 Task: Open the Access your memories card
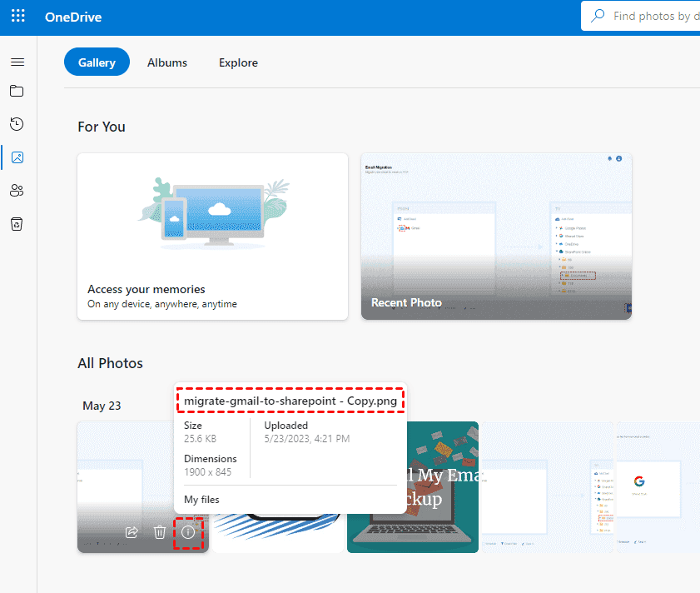[x=212, y=237]
